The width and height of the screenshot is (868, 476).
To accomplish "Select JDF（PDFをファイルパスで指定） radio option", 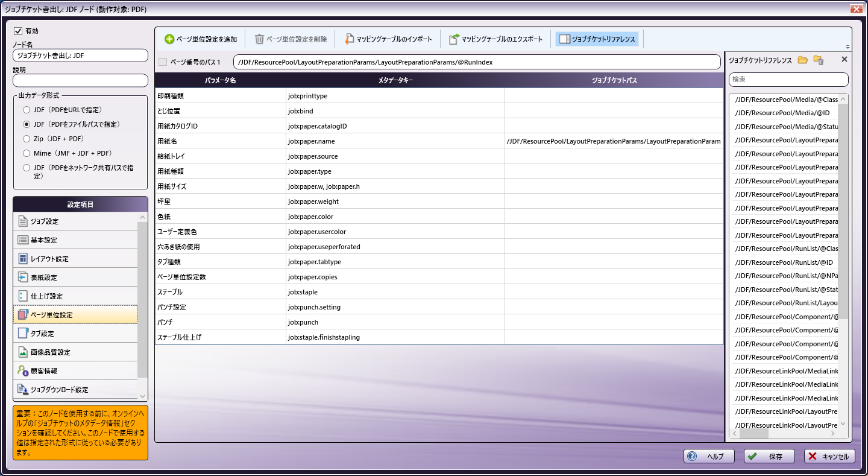I will click(x=27, y=124).
